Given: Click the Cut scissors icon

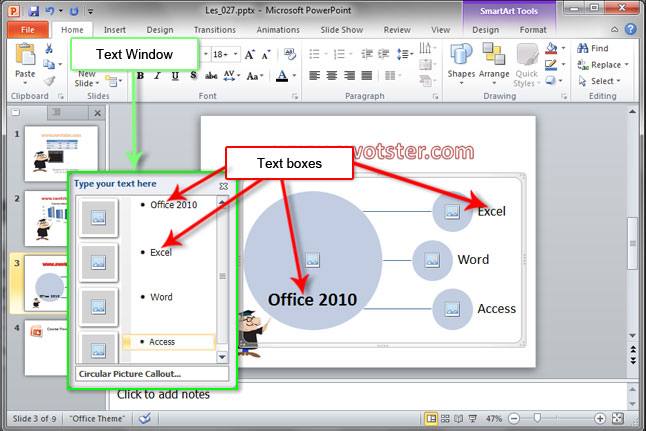Looking at the screenshot, I should [49, 49].
